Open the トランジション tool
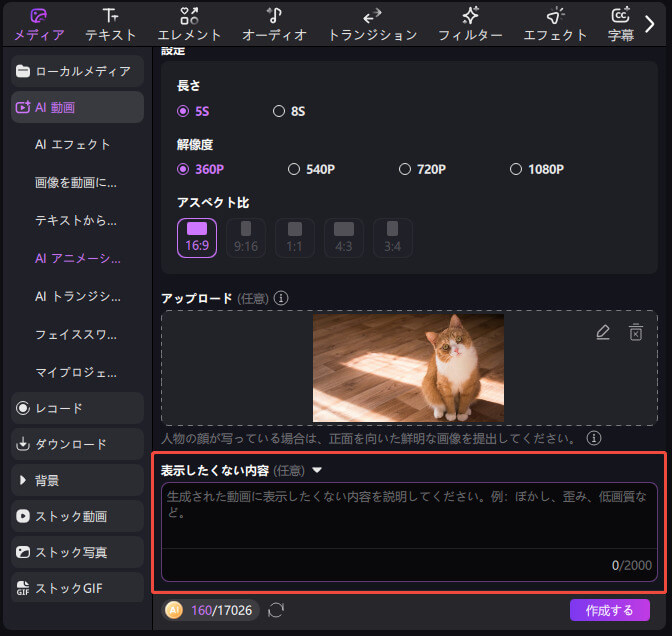Viewport: 672px width, 636px height. (372, 24)
